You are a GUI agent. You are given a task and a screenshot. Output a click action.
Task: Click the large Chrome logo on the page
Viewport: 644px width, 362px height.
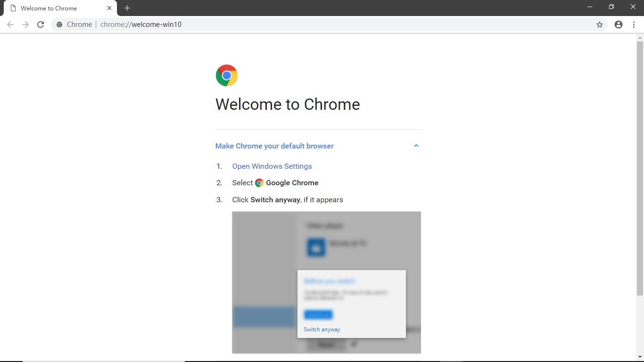click(x=227, y=75)
